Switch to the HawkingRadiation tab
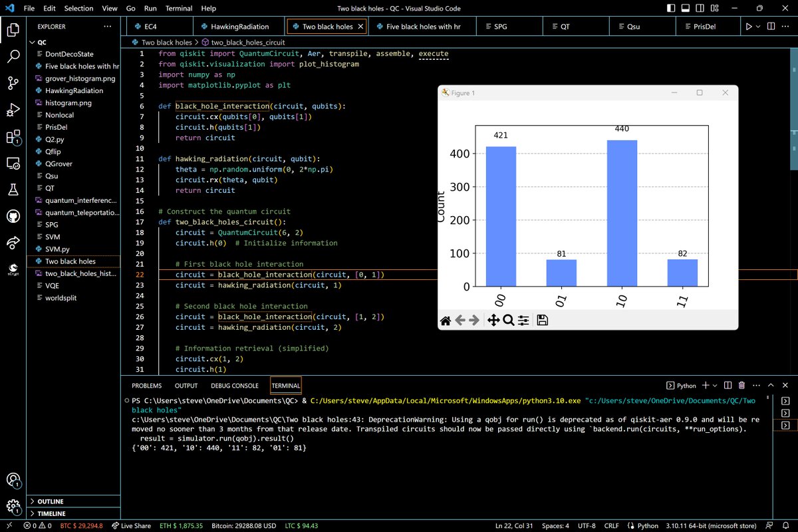The height and width of the screenshot is (532, 798). tap(239, 27)
